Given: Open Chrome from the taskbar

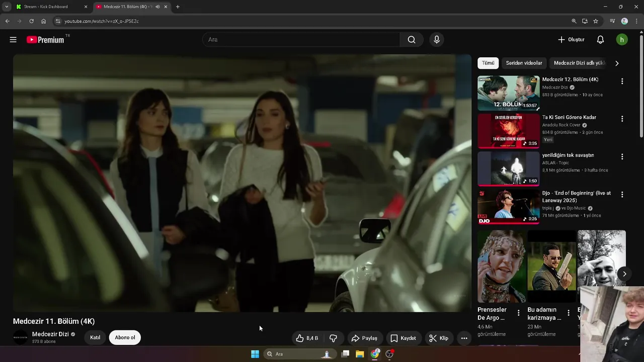Looking at the screenshot, I should pos(375,354).
